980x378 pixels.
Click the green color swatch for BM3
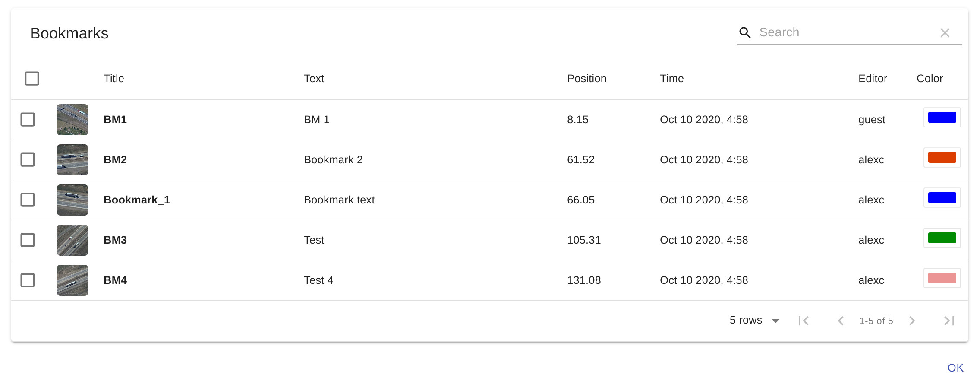coord(942,238)
